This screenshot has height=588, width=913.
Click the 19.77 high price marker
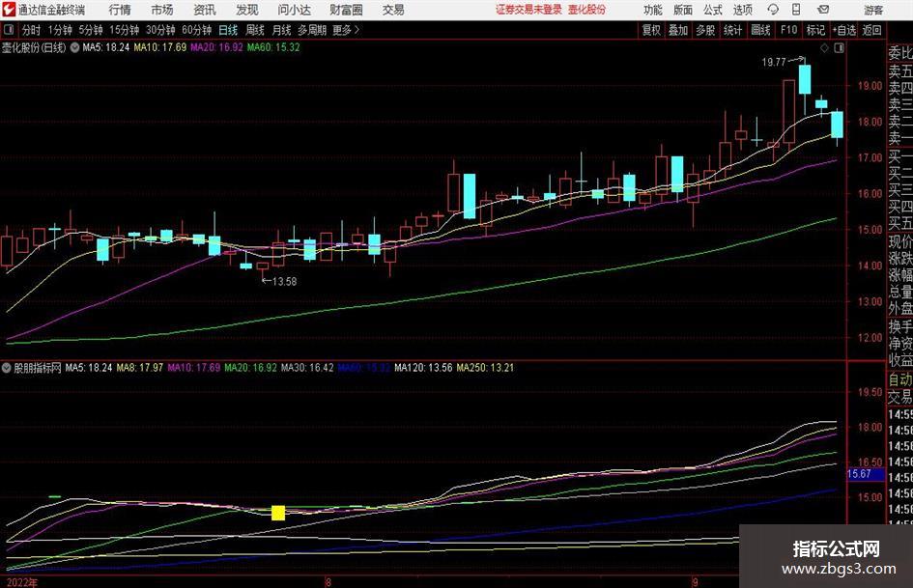click(x=774, y=62)
